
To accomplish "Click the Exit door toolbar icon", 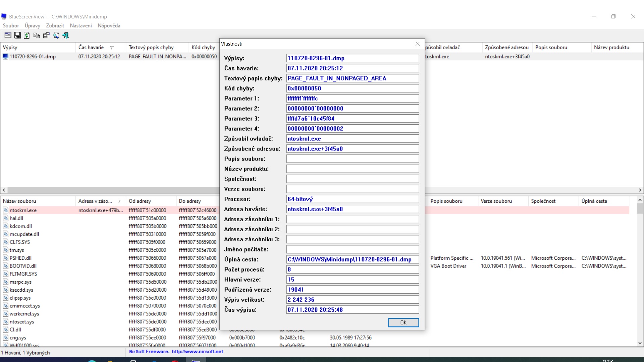I will (66, 36).
